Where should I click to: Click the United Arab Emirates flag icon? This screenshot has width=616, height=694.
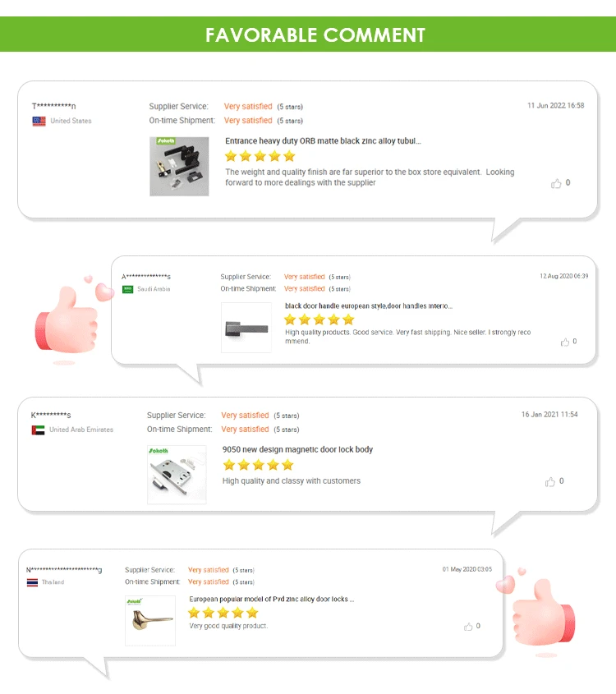pyautogui.click(x=38, y=430)
